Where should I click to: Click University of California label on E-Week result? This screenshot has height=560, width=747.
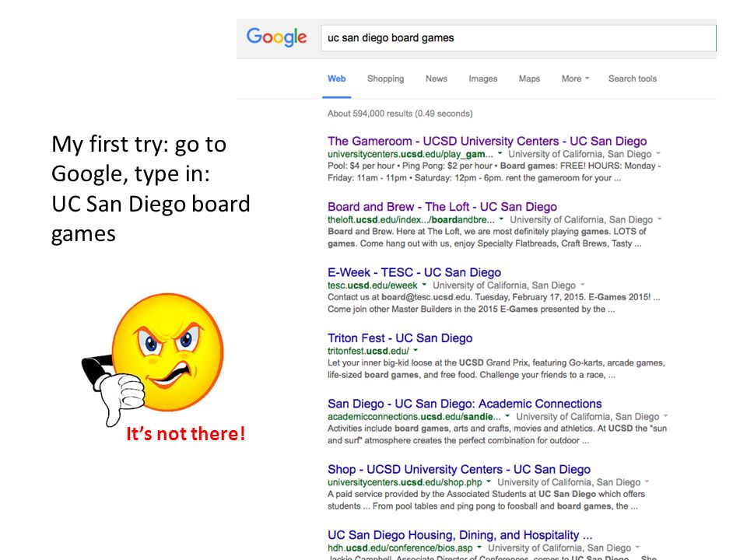click(504, 285)
